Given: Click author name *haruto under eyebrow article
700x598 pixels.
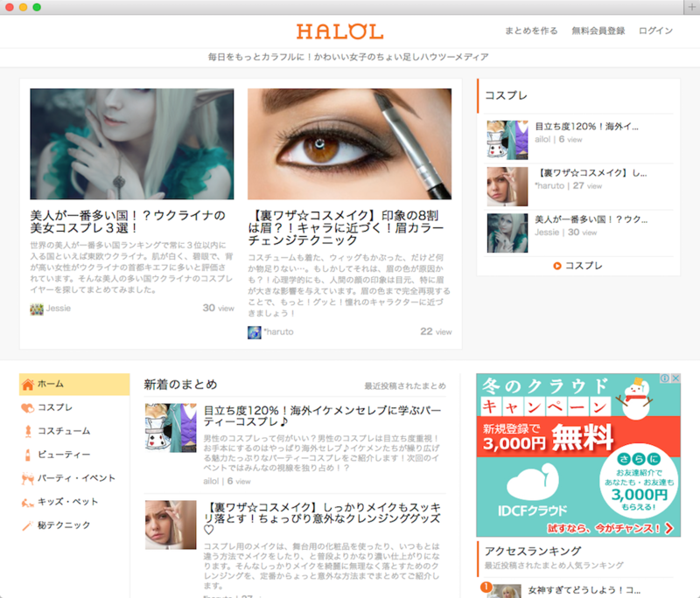Looking at the screenshot, I should coord(278,332).
